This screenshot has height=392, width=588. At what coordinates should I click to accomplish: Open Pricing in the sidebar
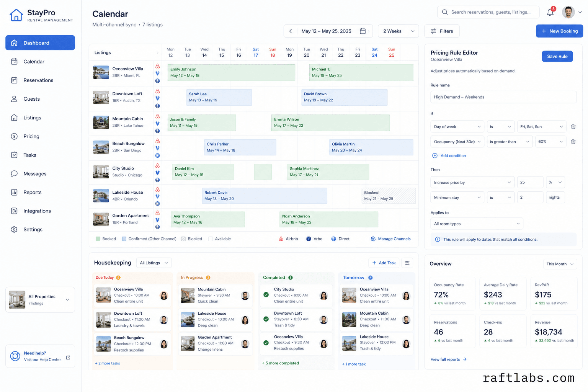click(x=40, y=137)
